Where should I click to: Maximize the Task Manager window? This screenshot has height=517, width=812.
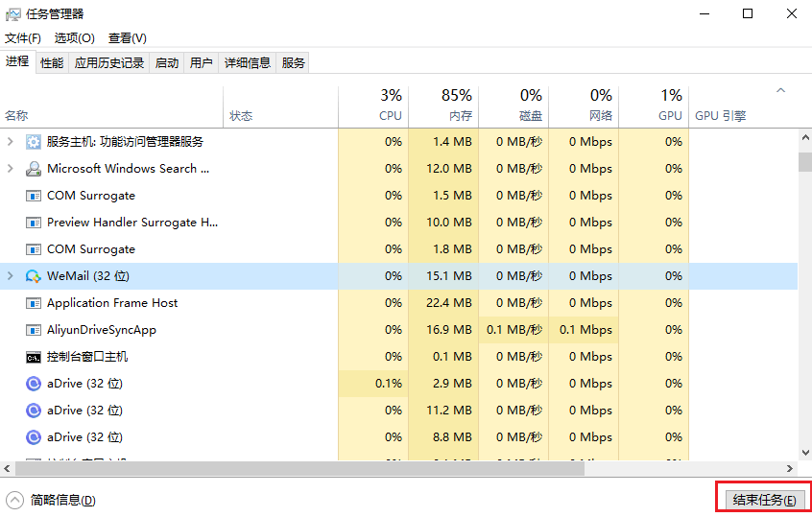point(748,14)
